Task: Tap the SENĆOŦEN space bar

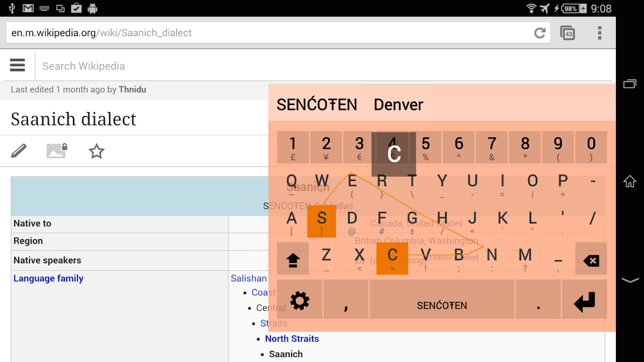Action: tap(442, 300)
